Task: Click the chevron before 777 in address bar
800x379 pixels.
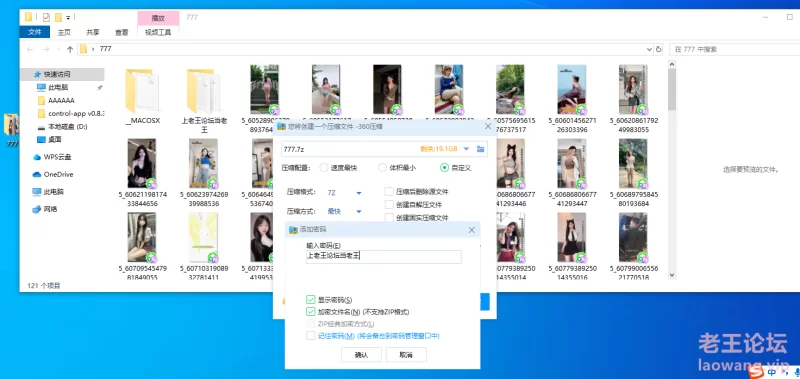Action: click(x=93, y=49)
